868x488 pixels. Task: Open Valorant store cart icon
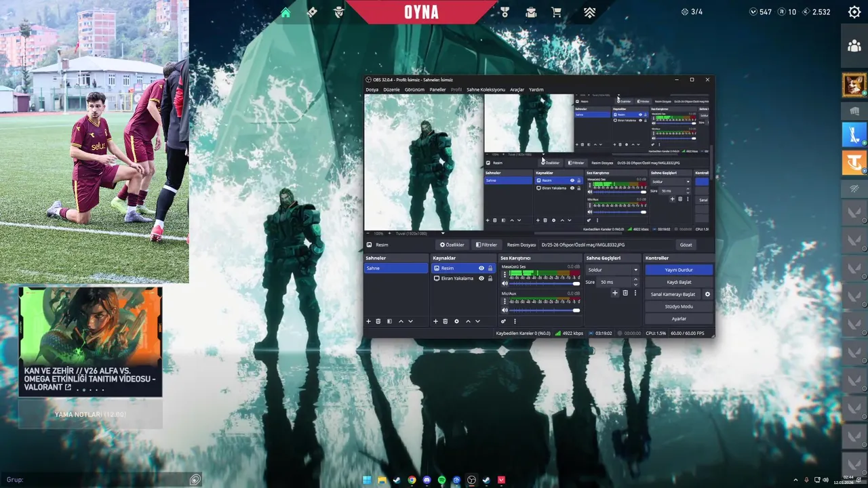point(557,12)
